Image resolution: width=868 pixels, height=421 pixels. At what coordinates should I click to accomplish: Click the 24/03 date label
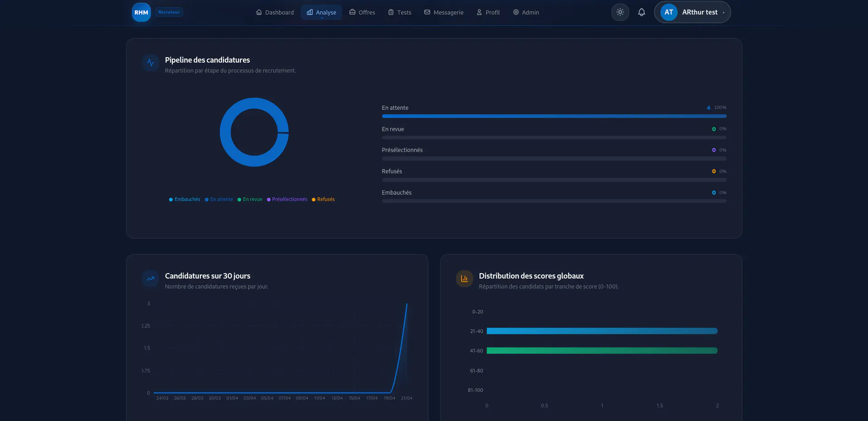point(162,398)
